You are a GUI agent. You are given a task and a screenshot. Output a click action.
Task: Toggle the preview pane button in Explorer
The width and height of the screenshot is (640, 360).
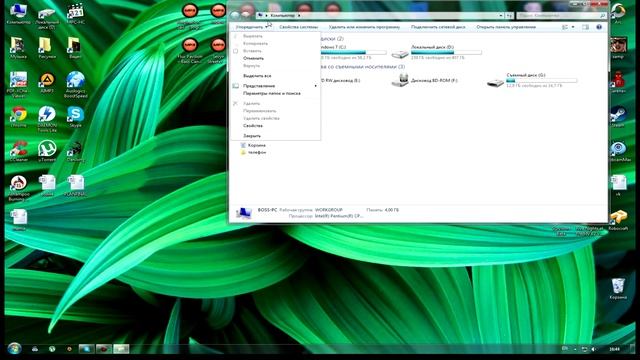coord(585,27)
